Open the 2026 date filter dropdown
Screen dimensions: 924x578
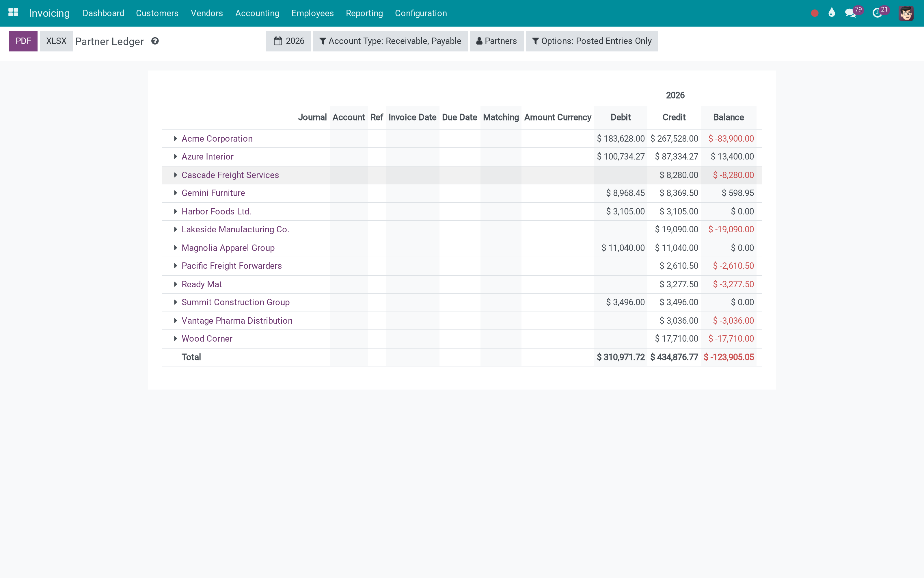point(288,41)
